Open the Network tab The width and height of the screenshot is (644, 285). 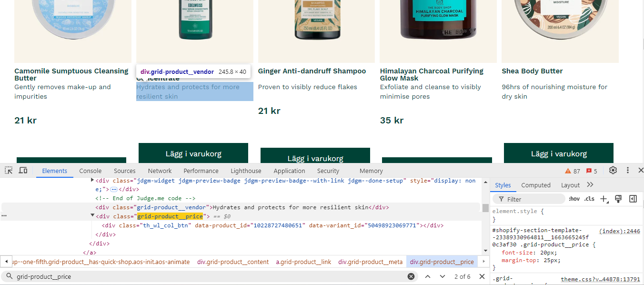click(160, 171)
